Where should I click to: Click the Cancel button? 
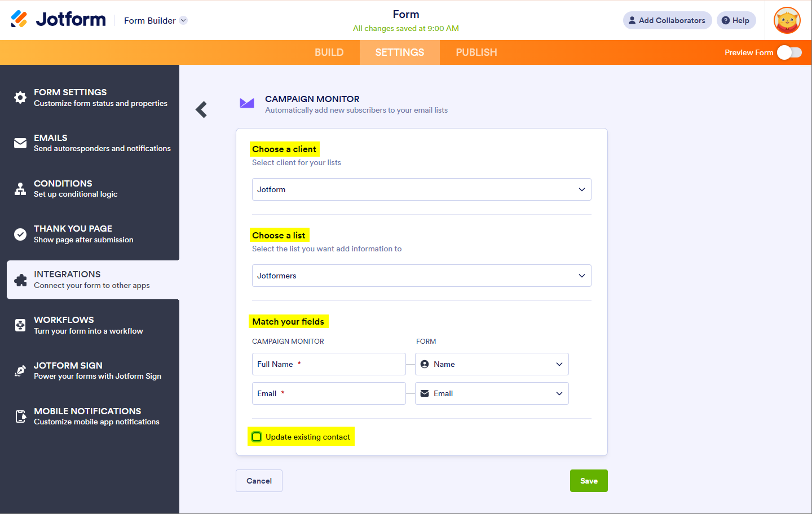(259, 481)
